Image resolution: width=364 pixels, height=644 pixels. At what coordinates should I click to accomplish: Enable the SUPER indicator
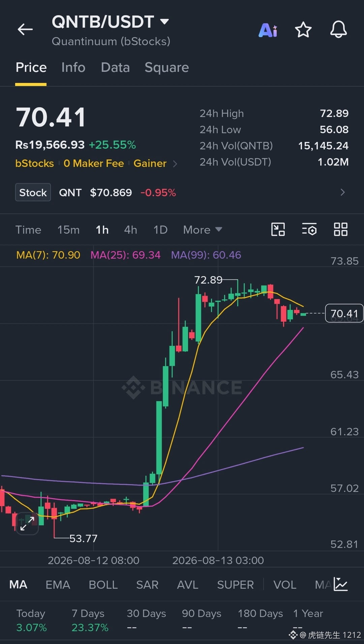(235, 585)
